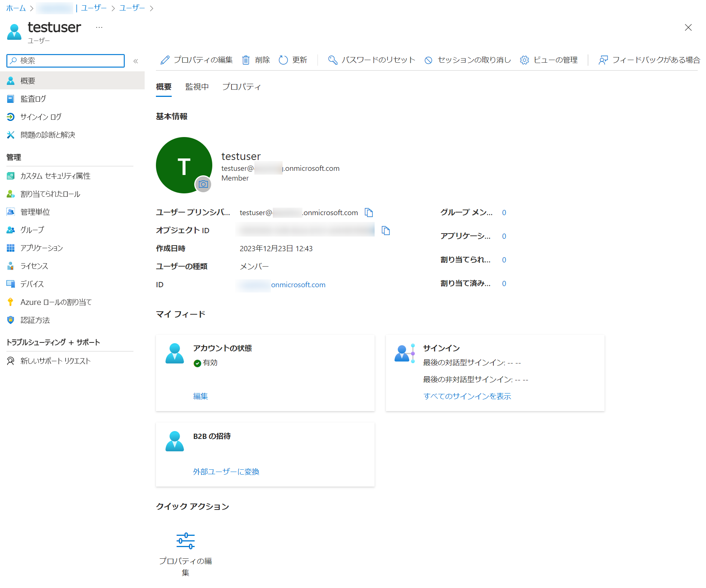Click the グループ メンバーシップ count 0
706x588 pixels.
click(x=504, y=213)
